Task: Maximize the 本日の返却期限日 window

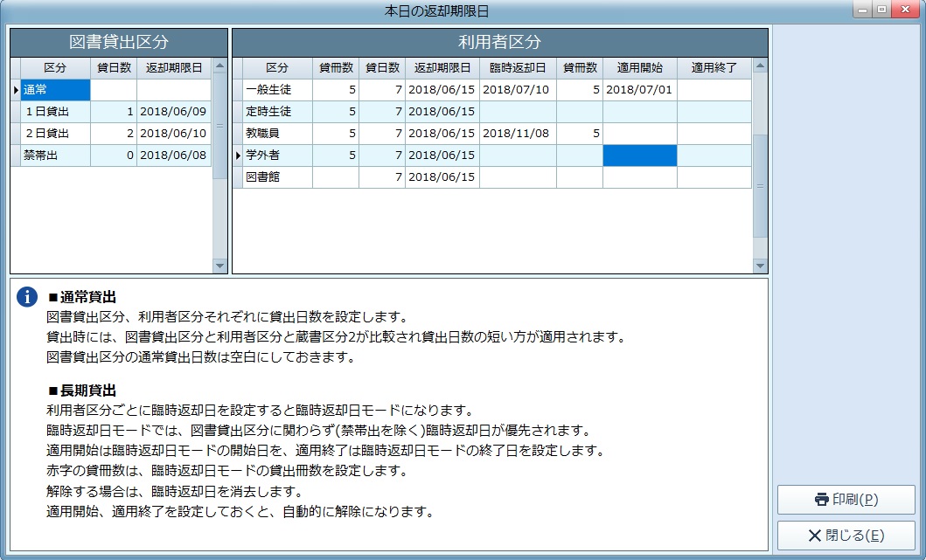Action: coord(881,10)
